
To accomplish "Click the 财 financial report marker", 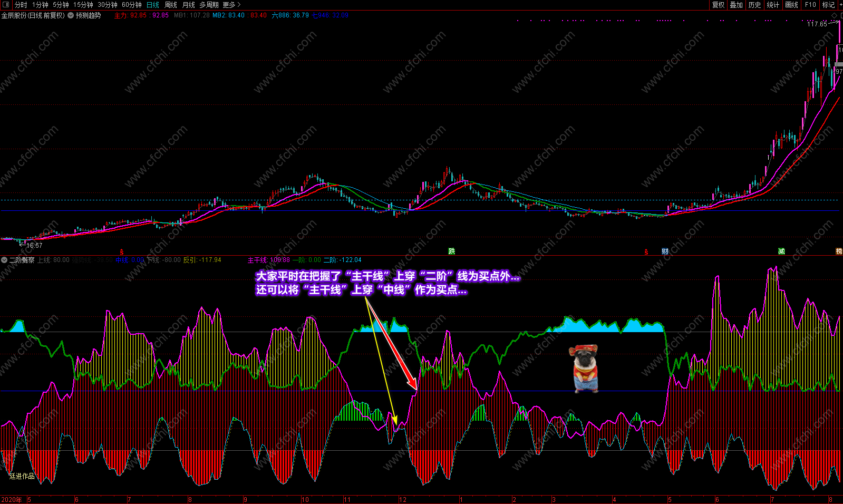I will point(665,251).
